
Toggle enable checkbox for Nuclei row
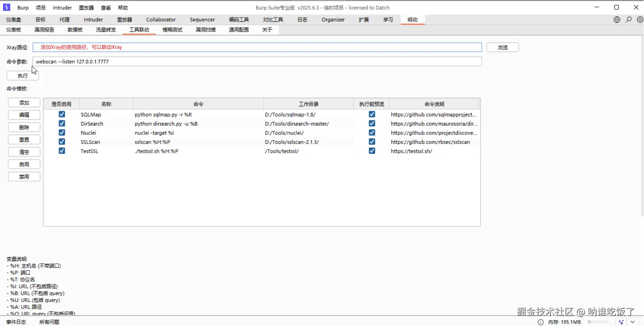point(62,133)
